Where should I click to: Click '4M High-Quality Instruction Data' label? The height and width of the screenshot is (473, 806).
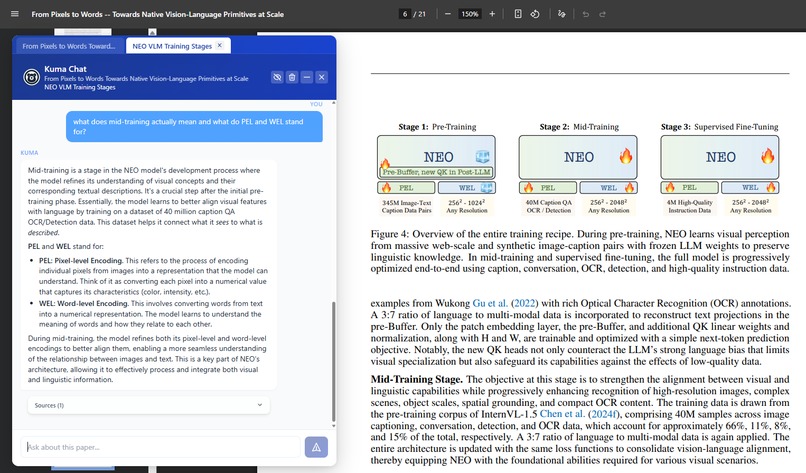coord(689,206)
